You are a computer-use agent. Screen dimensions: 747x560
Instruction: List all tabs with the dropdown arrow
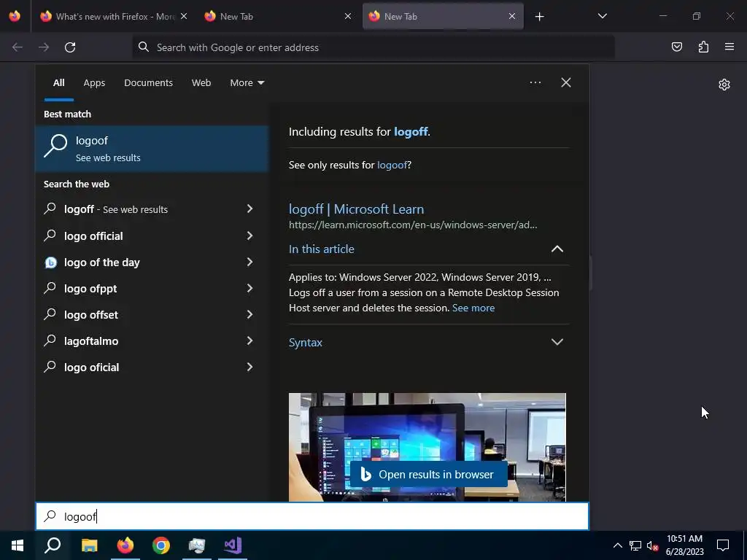(602, 16)
